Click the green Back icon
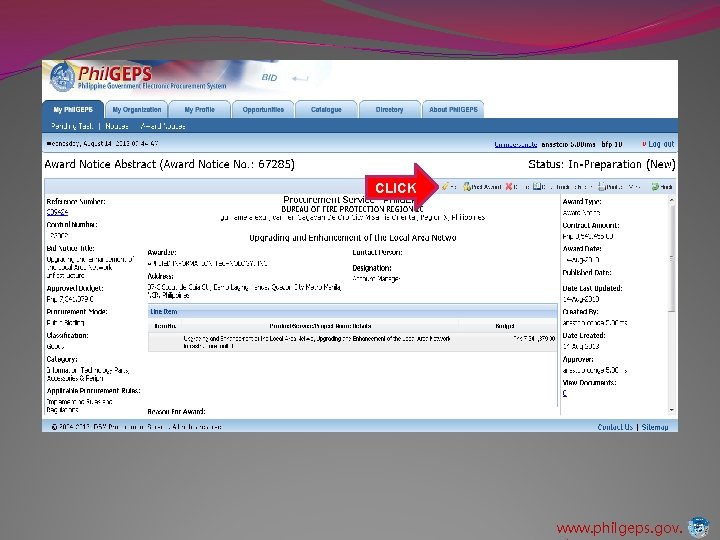 click(655, 186)
